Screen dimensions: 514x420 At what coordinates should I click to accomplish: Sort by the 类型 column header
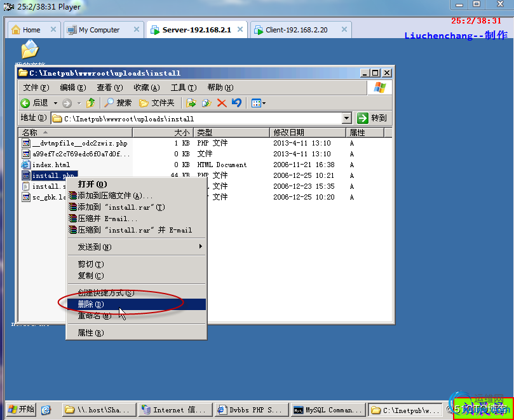point(232,132)
